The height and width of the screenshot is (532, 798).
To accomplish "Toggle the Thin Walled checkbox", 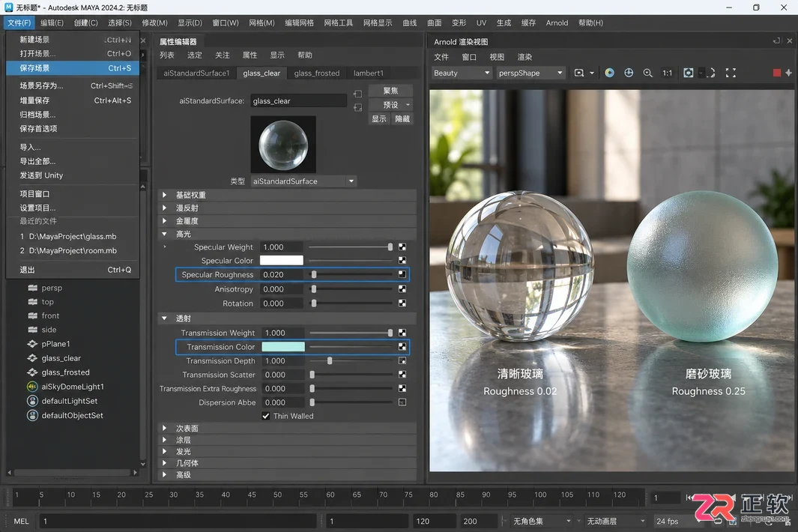I will (x=266, y=416).
